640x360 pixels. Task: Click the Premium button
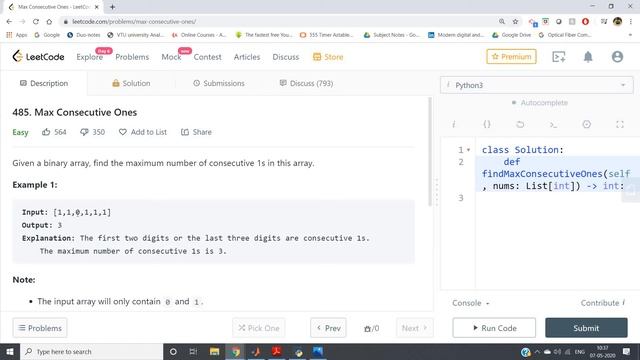511,57
